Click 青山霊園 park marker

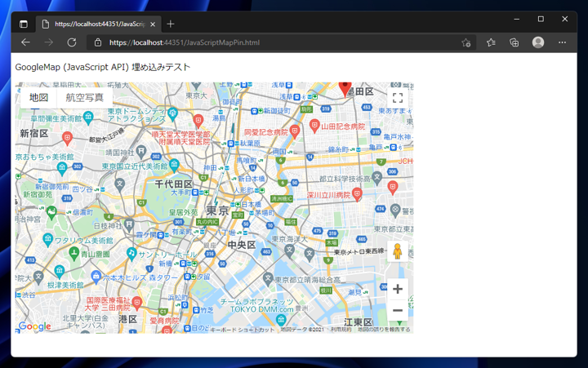73,254
